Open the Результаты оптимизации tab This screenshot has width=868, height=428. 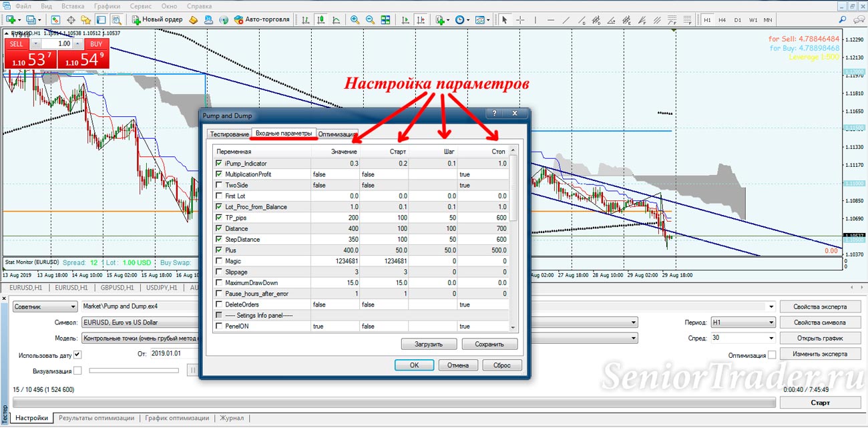click(96, 419)
